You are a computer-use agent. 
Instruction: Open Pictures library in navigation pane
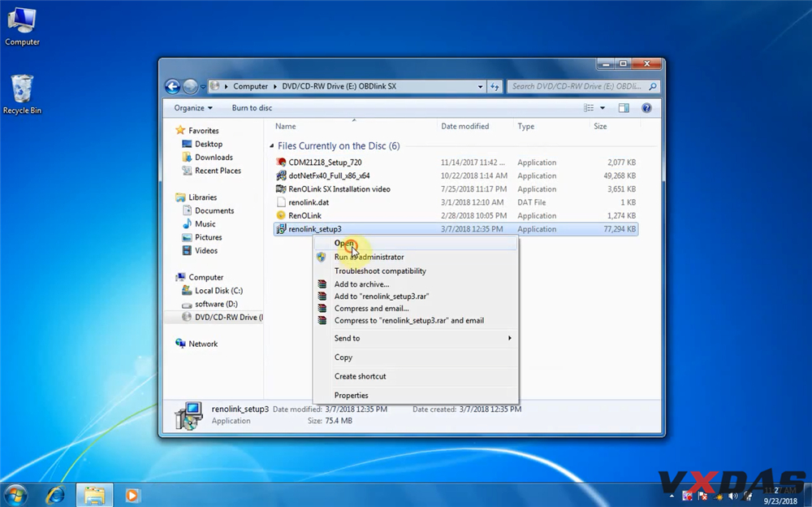(208, 237)
